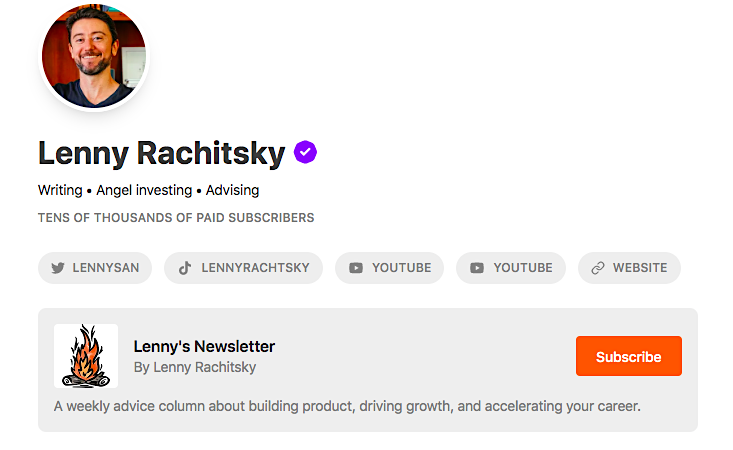Click the chain link icon for Website
This screenshot has width=733, height=450.
point(598,268)
